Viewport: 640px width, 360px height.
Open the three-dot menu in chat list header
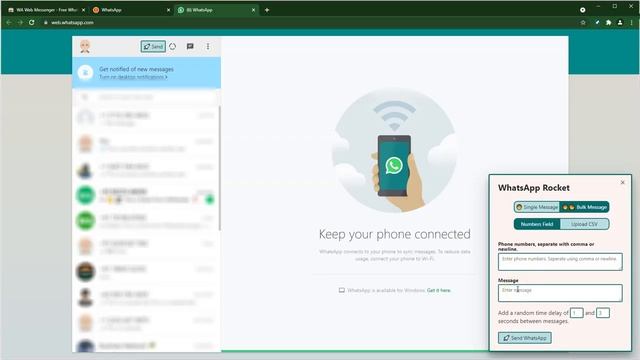point(208,47)
